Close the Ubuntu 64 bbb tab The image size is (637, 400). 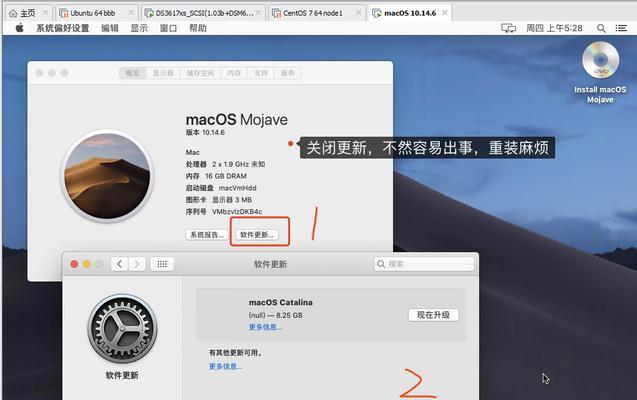coord(131,13)
